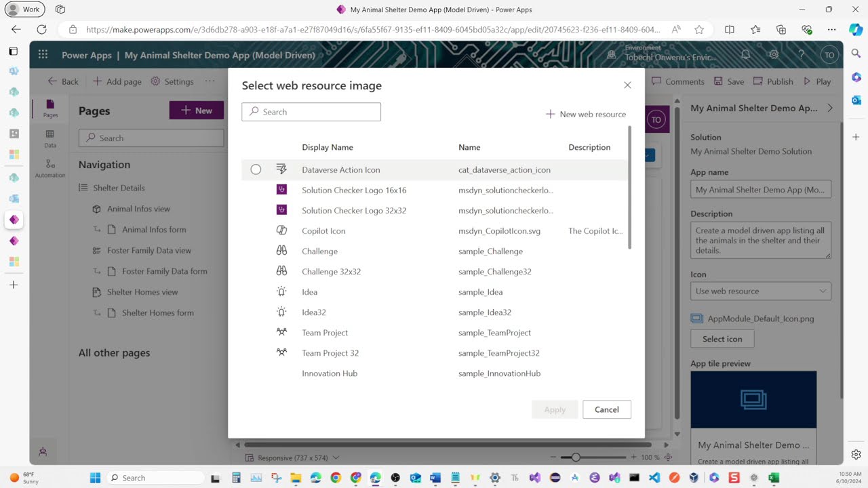Image resolution: width=868 pixels, height=488 pixels.
Task: Click Publish in the command bar
Action: click(773, 81)
